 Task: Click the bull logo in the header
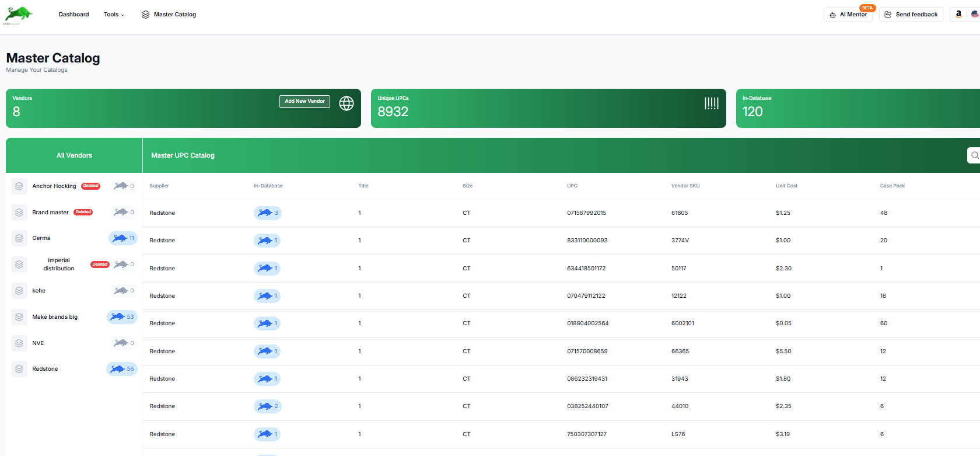(x=18, y=15)
